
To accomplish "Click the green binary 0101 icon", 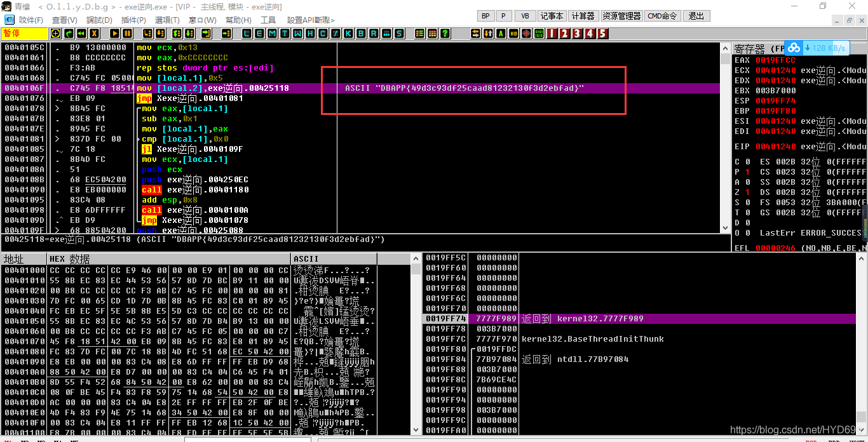I will click(539, 33).
